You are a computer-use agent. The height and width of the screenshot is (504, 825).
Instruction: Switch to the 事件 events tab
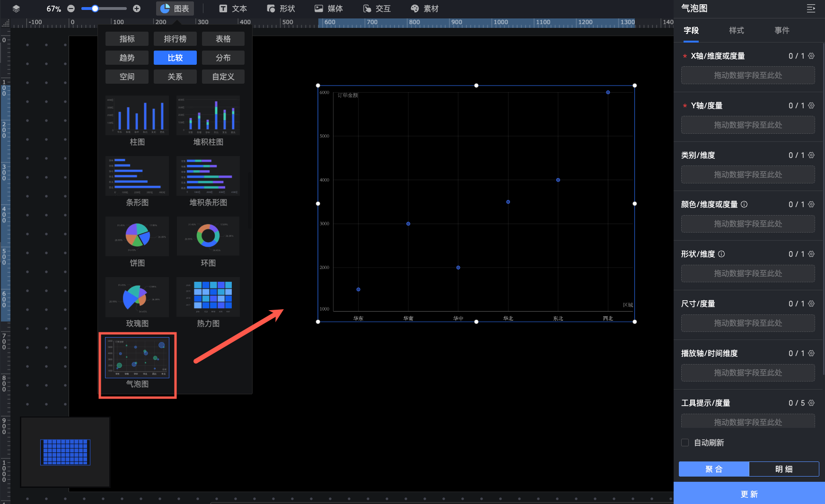click(782, 30)
